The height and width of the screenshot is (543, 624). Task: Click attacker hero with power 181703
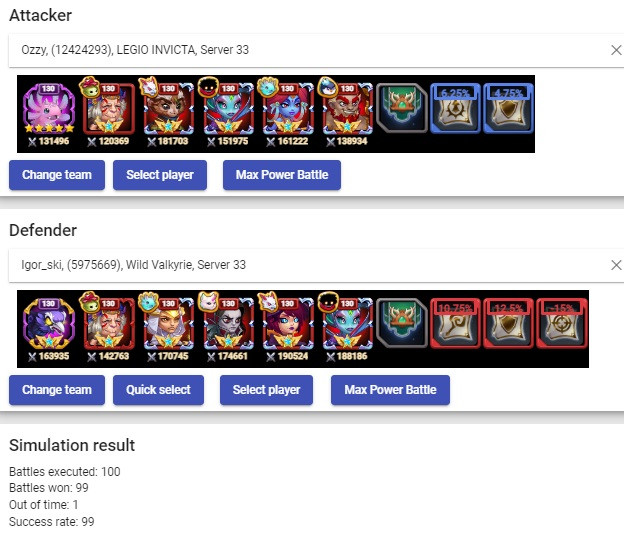pyautogui.click(x=168, y=108)
